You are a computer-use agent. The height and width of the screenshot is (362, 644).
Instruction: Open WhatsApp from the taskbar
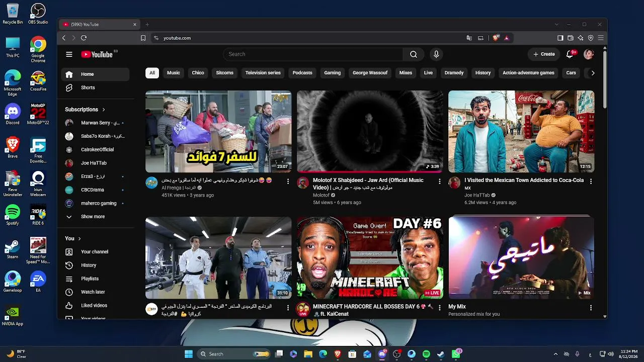[456, 354]
